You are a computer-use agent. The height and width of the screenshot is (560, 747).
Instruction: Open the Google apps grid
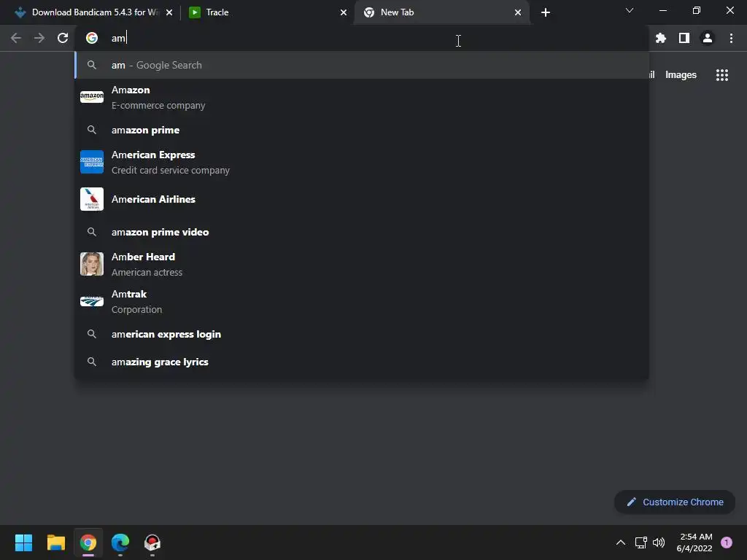tap(722, 75)
